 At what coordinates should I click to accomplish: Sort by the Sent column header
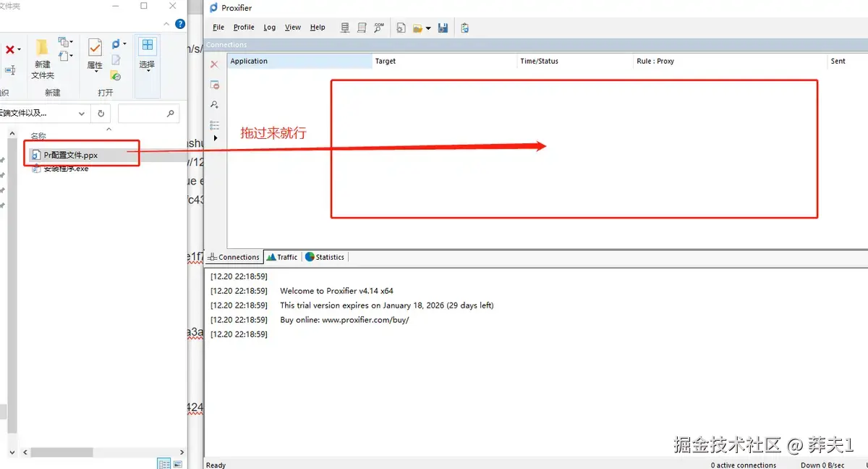848,62
